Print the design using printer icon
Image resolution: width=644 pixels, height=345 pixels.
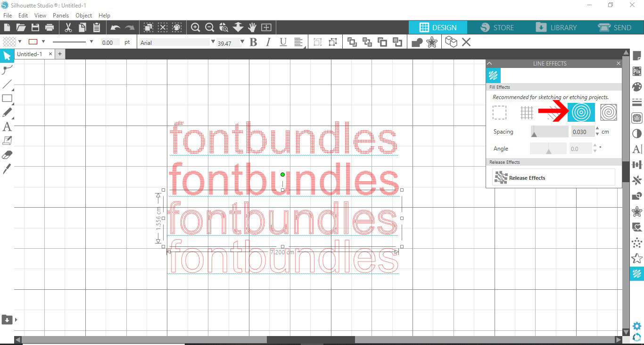(x=49, y=27)
